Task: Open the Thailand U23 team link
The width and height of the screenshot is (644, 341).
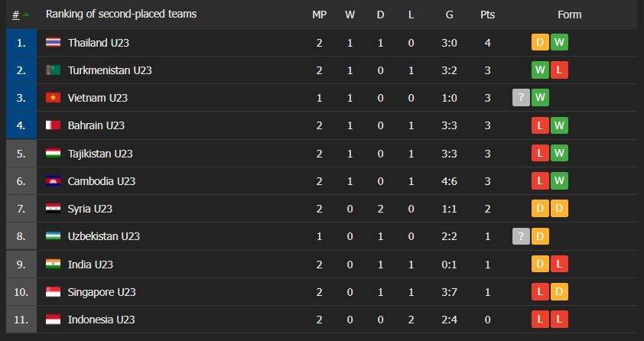Action: point(98,43)
